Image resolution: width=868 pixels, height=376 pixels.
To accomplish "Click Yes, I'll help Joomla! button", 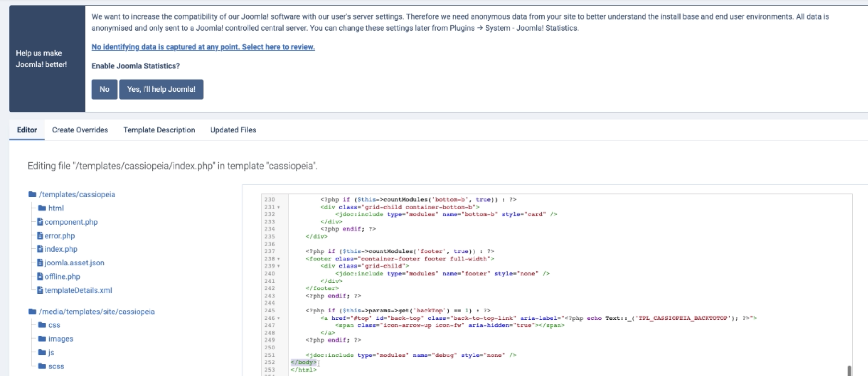I will click(162, 89).
